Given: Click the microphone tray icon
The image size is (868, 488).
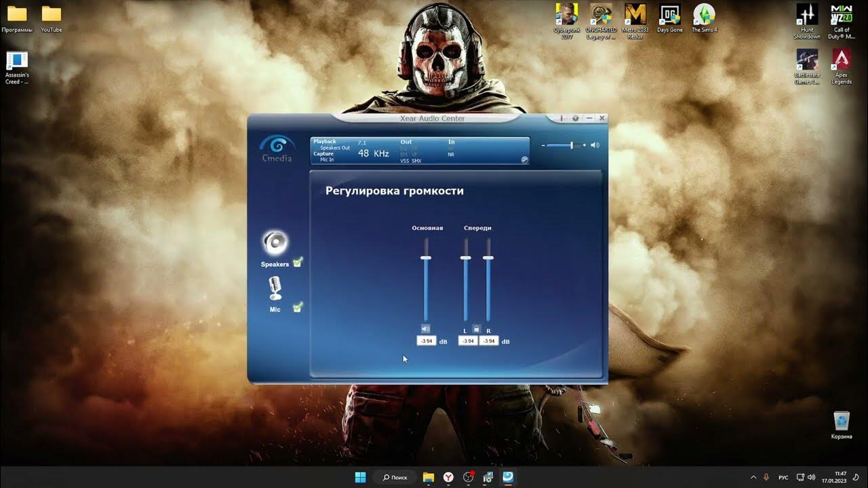Looking at the screenshot, I should pos(767,477).
